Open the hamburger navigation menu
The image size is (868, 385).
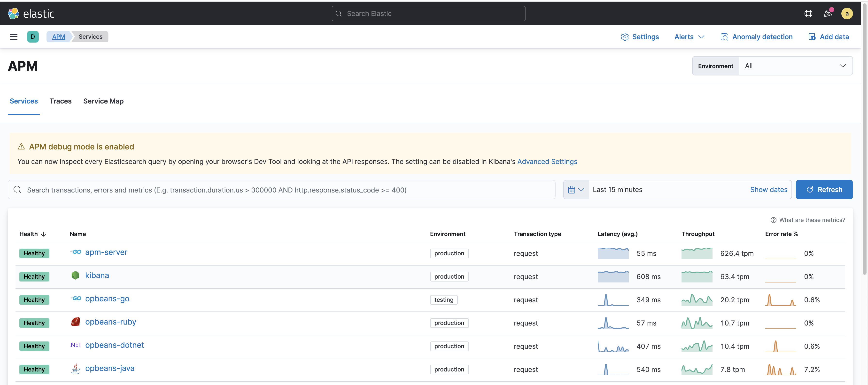(14, 37)
